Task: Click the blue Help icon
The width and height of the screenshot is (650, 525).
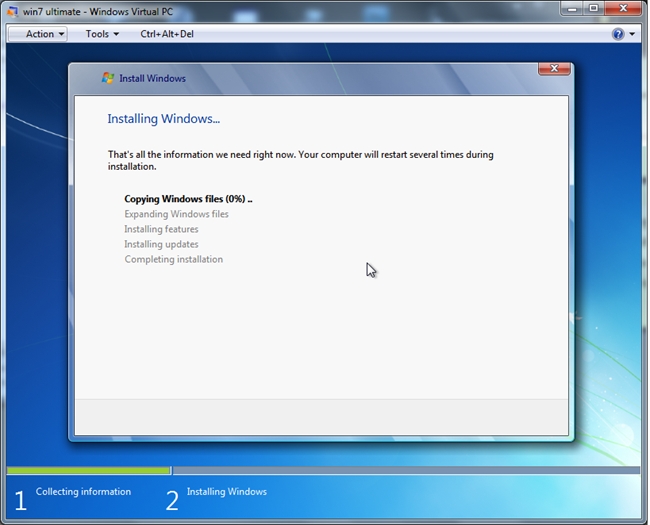Action: point(618,34)
